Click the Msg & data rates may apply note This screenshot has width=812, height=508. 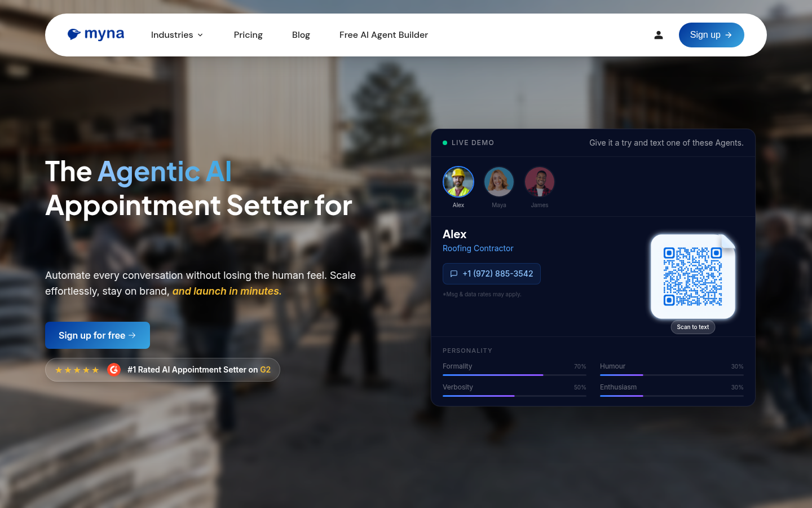pyautogui.click(x=482, y=294)
